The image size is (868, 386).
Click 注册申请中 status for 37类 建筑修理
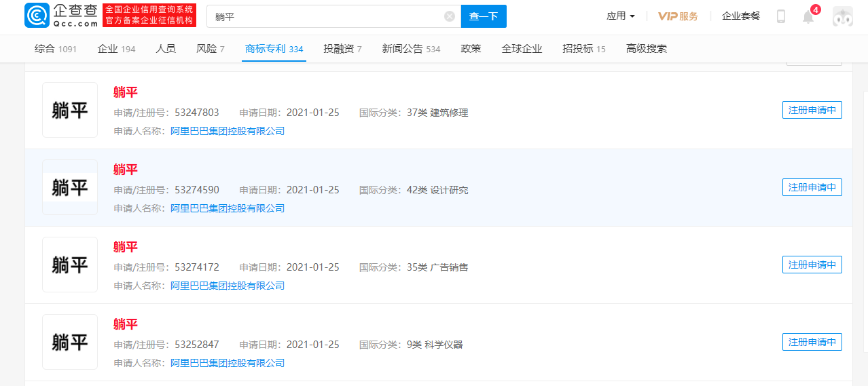(x=812, y=110)
